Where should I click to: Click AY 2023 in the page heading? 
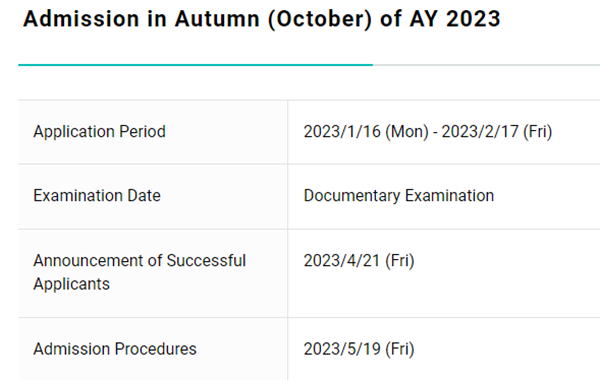click(455, 19)
